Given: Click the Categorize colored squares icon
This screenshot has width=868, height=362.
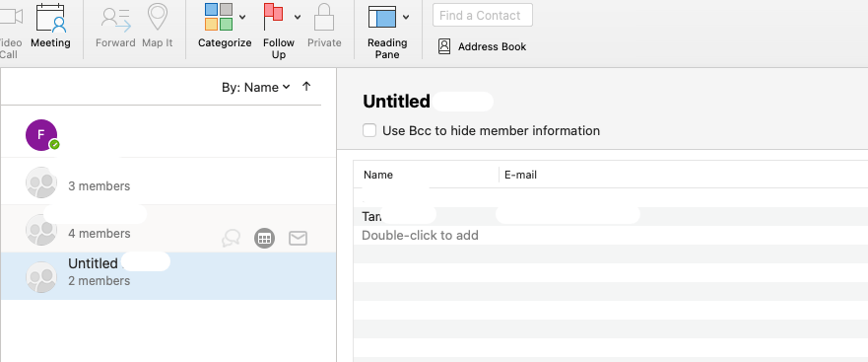Looking at the screenshot, I should click(218, 17).
